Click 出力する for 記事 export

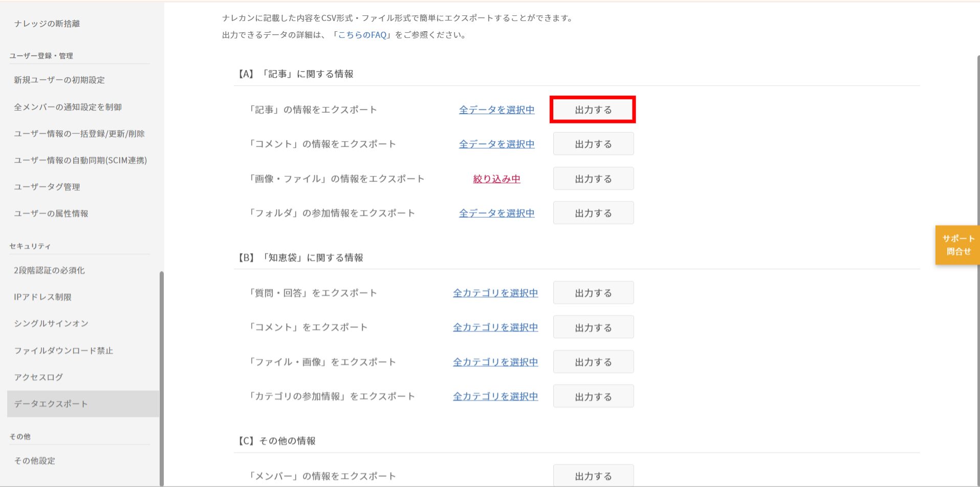(x=593, y=110)
